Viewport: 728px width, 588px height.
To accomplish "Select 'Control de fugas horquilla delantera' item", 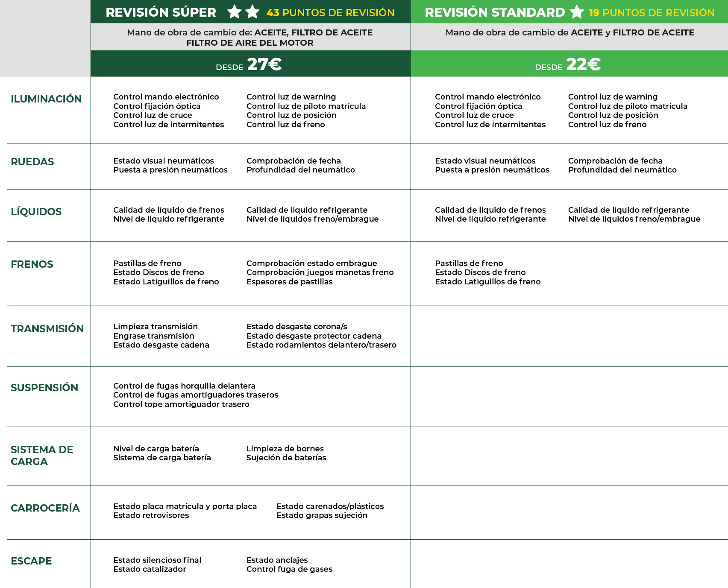I will coord(184,386).
